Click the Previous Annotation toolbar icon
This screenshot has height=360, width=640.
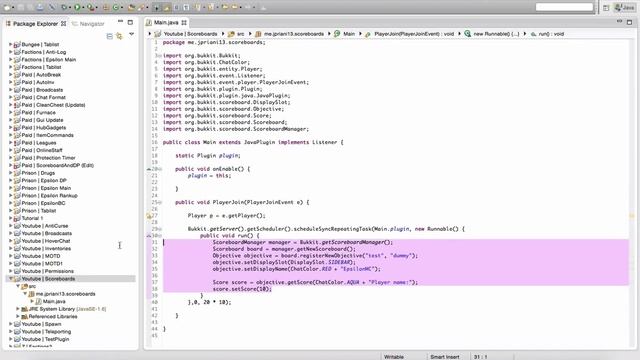tap(211, 7)
